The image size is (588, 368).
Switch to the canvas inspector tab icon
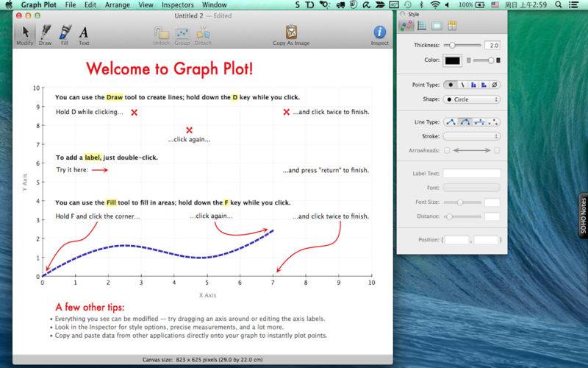click(x=437, y=26)
